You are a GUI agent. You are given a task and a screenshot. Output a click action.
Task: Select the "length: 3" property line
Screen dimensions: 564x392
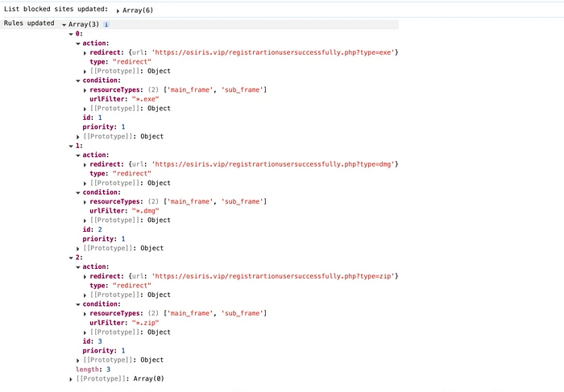point(93,369)
